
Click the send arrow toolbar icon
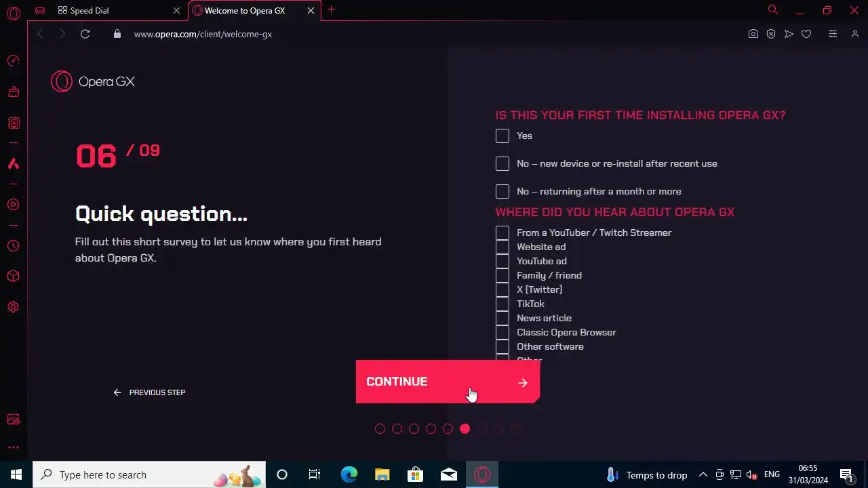(789, 34)
